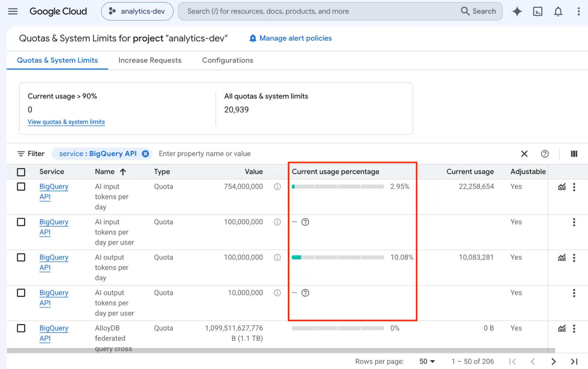The width and height of the screenshot is (588, 369).
Task: Select Quotas & System Limits tab
Action: [57, 60]
